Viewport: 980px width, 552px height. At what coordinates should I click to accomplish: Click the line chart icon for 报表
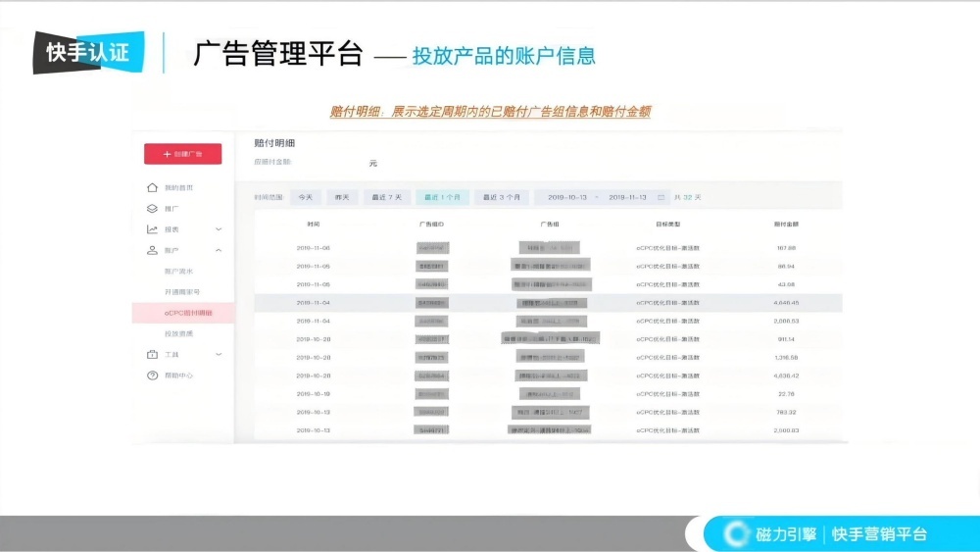(x=152, y=229)
